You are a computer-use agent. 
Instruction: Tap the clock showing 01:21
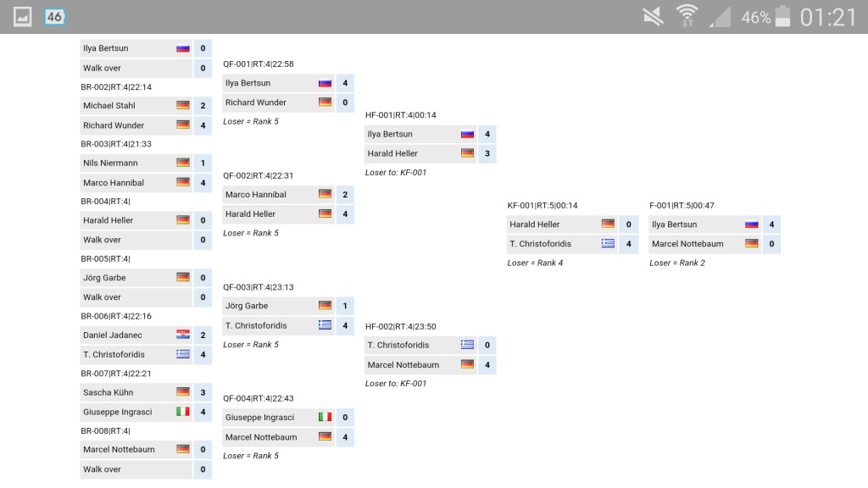[828, 17]
